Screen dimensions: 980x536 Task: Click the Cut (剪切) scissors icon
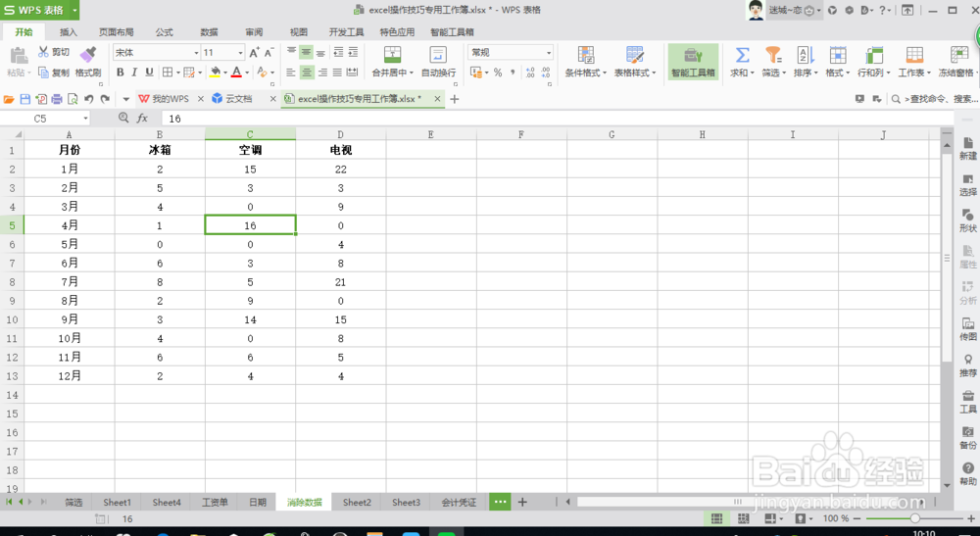tap(44, 52)
